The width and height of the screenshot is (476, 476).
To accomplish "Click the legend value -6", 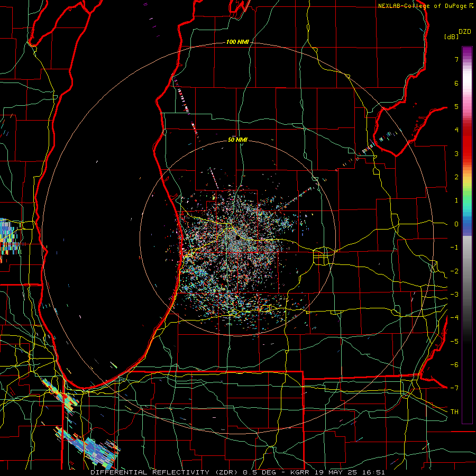I will pos(454,365).
